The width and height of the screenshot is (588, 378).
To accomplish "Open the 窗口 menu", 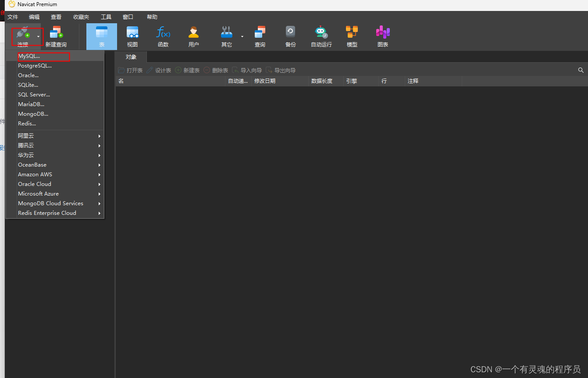I will click(128, 17).
